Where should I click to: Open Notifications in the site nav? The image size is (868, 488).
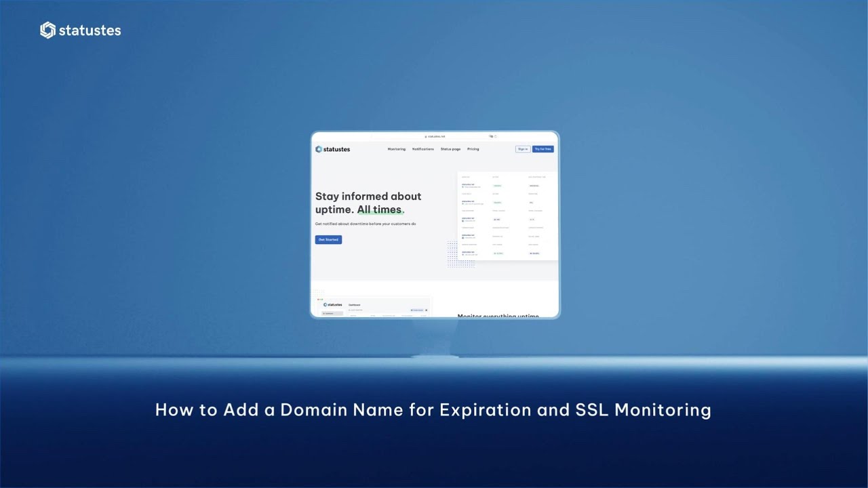423,149
